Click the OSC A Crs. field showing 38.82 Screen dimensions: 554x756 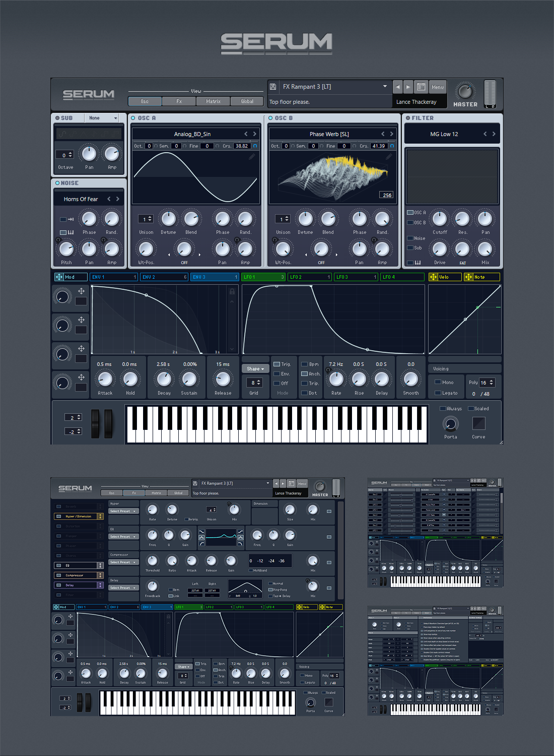coord(242,146)
